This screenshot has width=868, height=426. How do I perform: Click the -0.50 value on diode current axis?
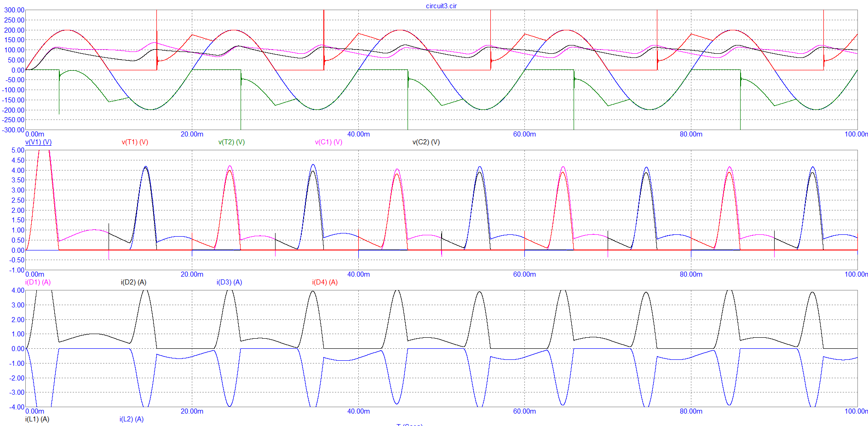point(17,260)
